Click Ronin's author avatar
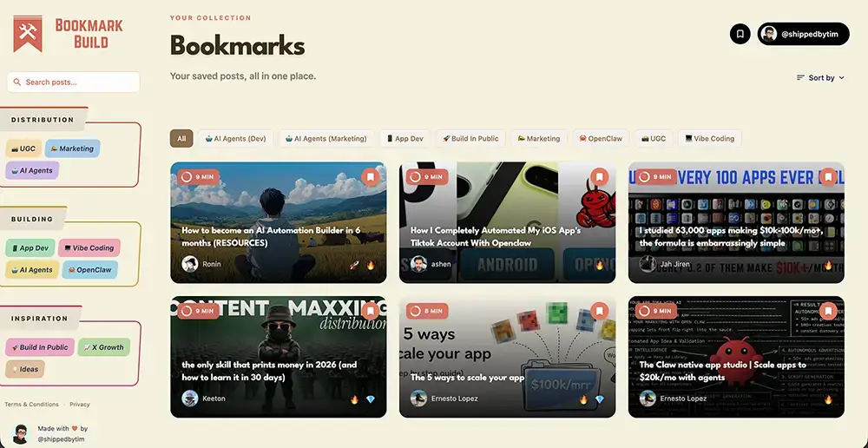 coord(190,264)
